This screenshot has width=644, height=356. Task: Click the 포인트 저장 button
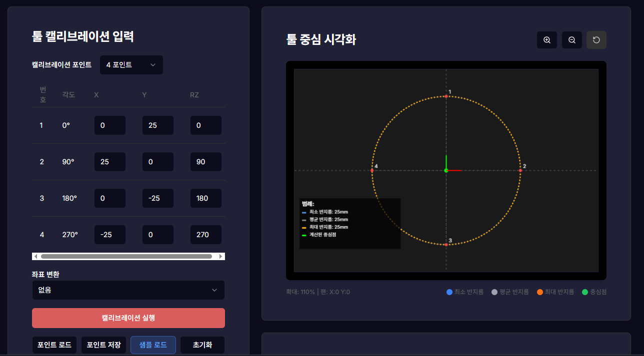103,345
